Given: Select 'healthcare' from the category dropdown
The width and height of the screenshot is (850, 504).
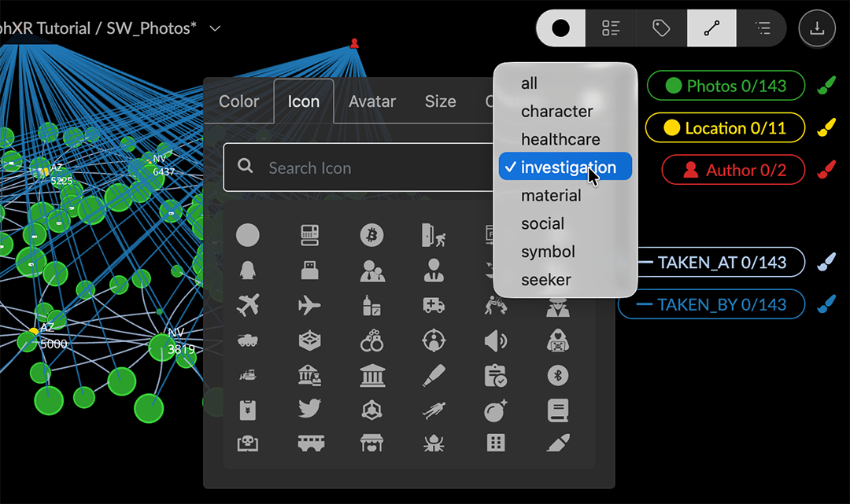Looking at the screenshot, I should pos(560,139).
